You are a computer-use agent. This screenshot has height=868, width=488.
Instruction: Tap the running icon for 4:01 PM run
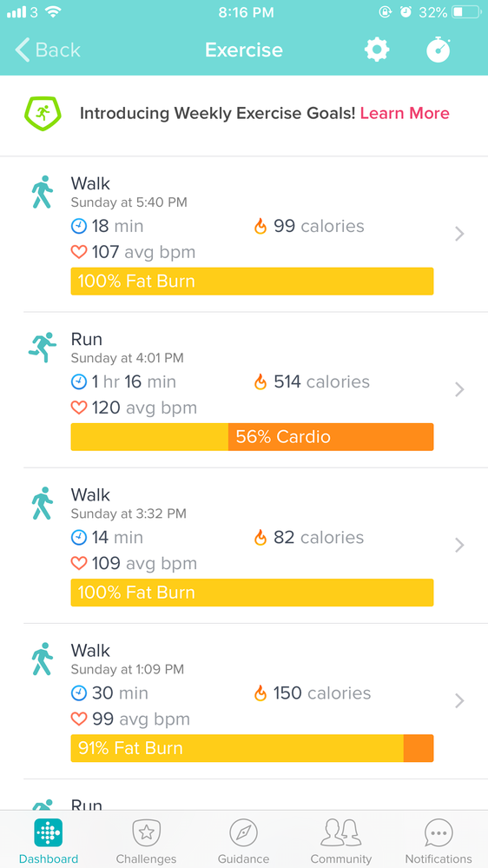point(43,347)
